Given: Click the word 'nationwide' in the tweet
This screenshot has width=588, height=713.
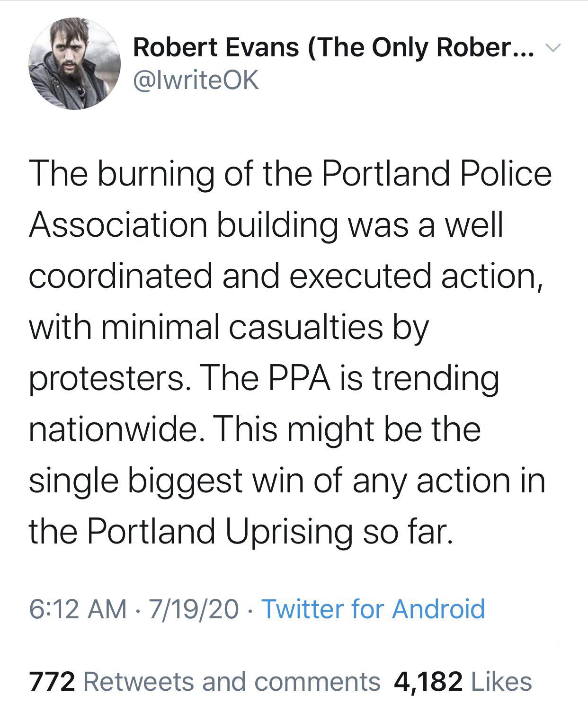Looking at the screenshot, I should 113,429.
